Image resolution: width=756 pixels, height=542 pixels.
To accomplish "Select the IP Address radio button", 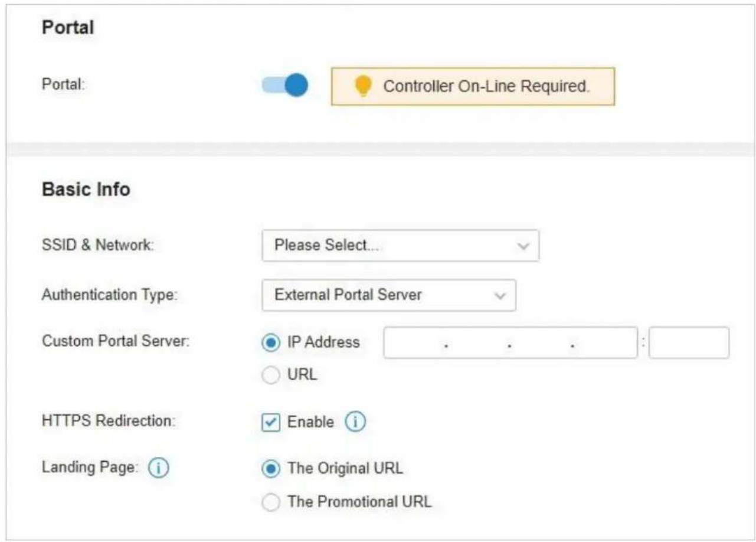I will tap(270, 343).
